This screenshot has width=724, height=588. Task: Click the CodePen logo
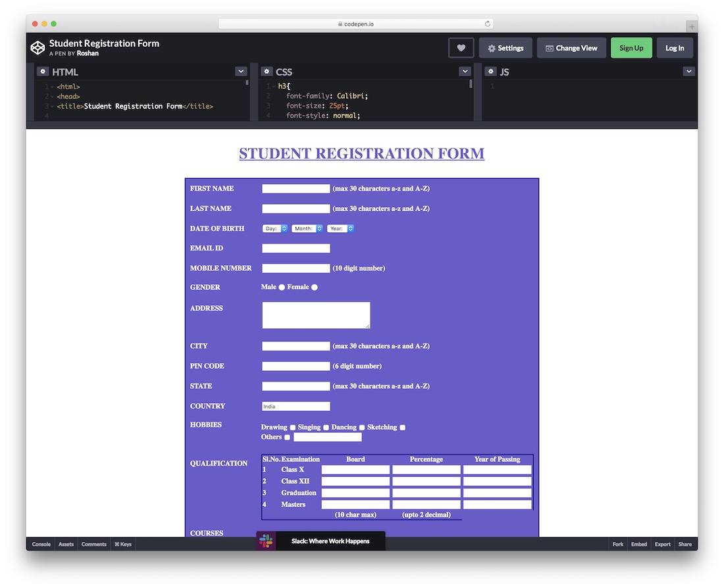(x=38, y=47)
